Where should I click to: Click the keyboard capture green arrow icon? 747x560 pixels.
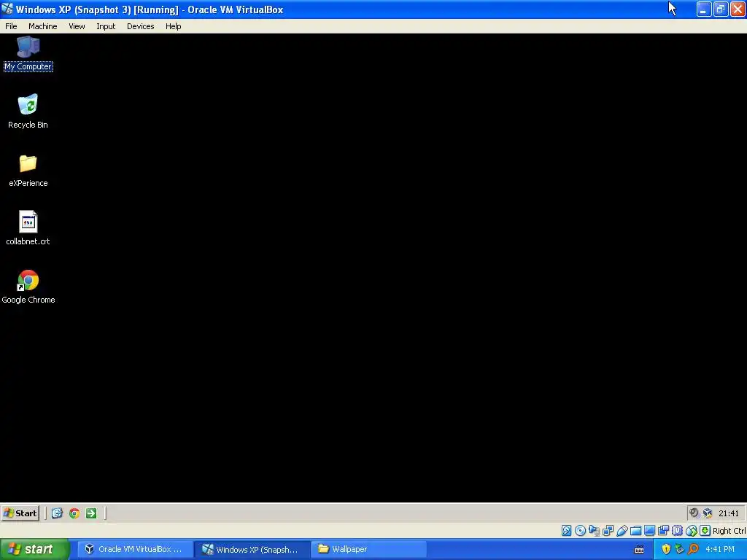[705, 531]
